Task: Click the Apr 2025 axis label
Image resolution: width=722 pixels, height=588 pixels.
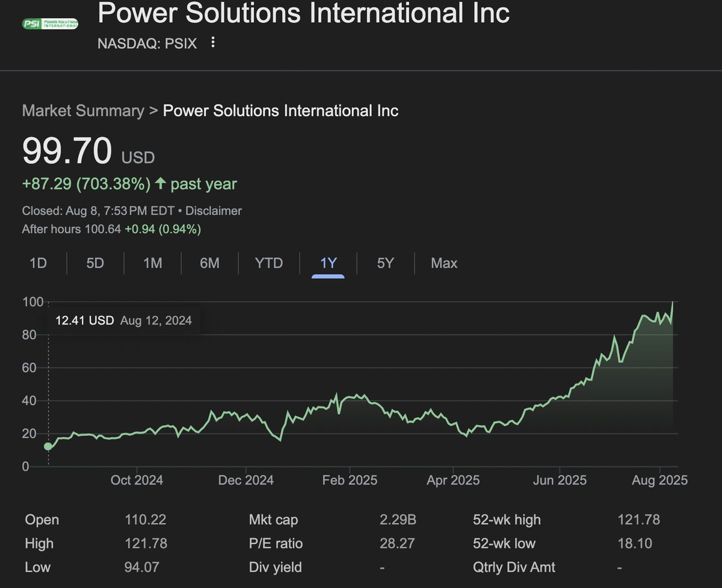Action: 453,480
